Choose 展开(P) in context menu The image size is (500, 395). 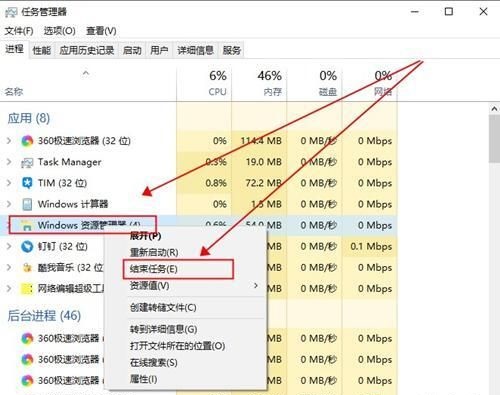(146, 236)
